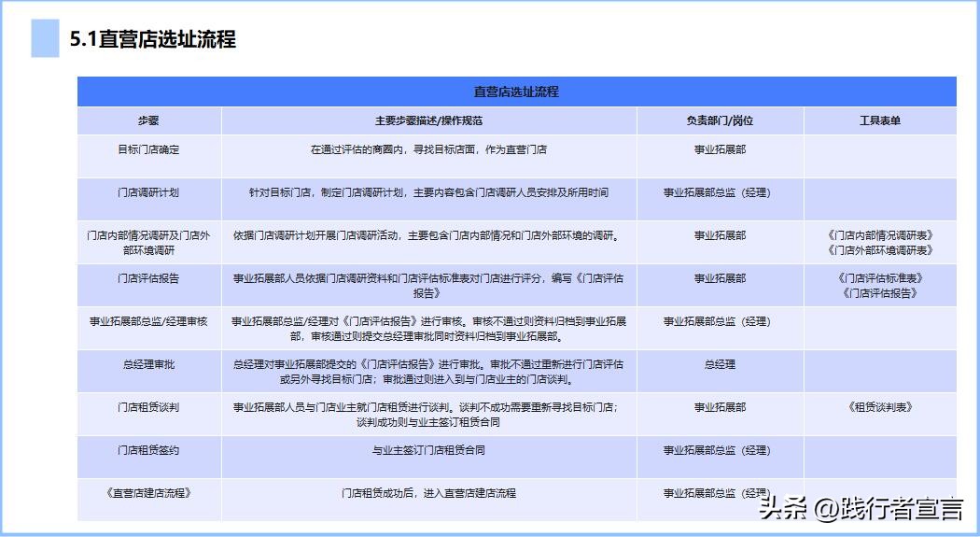Click "事业拓展部" in the 门店评估报告 row
The image size is (980, 537).
[720, 278]
